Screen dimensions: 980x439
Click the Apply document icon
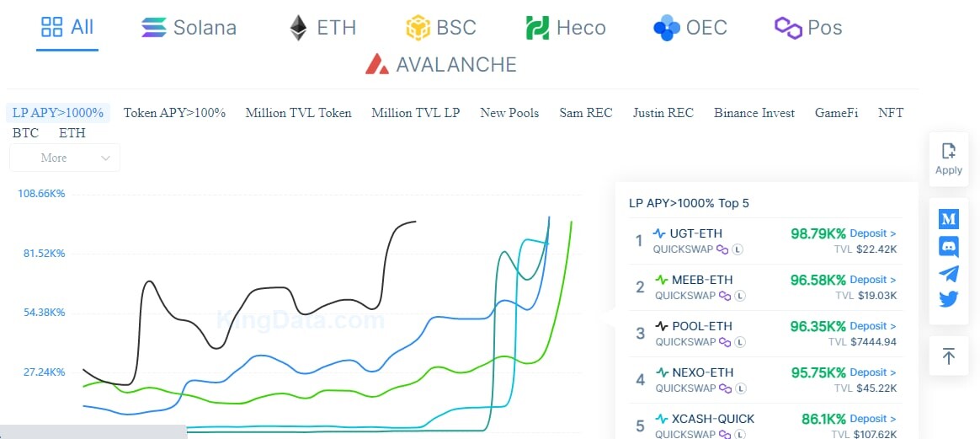949,152
